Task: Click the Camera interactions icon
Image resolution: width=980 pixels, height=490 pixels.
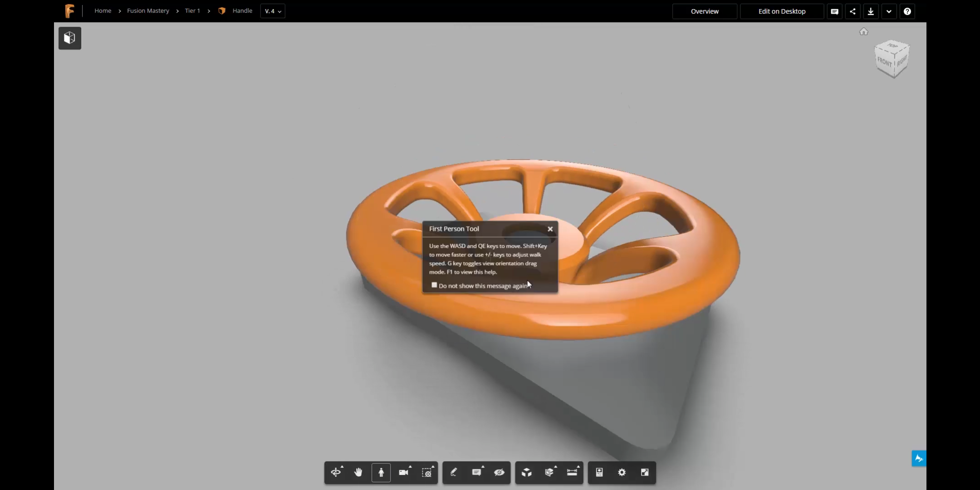Action: click(x=404, y=472)
